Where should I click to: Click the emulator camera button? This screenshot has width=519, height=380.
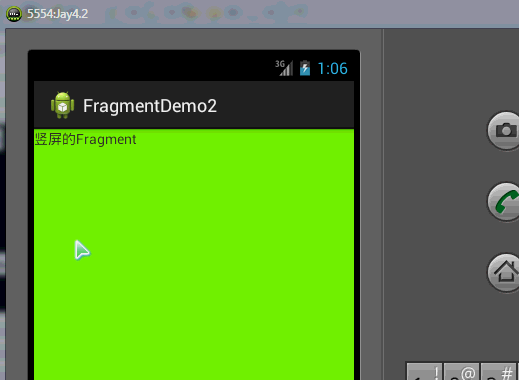point(504,131)
